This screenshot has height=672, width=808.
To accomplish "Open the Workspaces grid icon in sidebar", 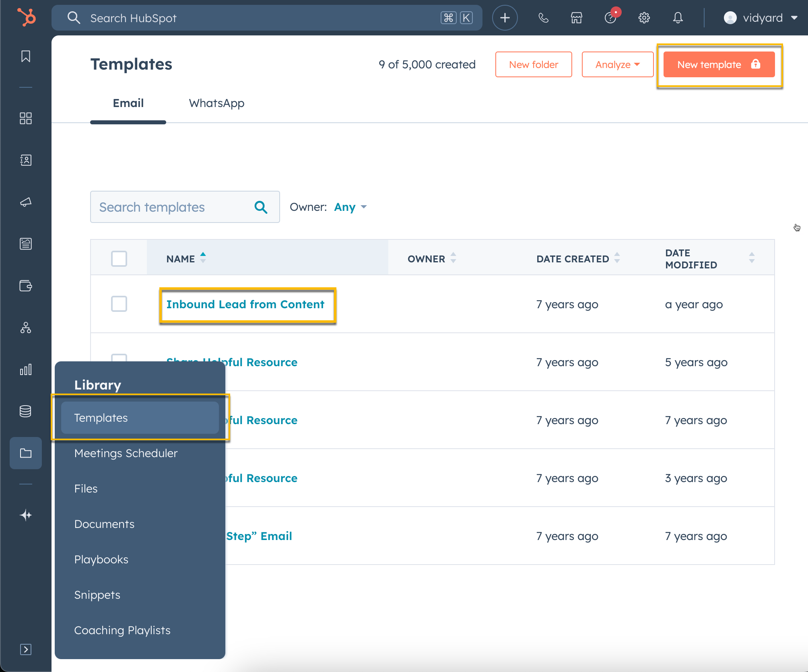I will 26,118.
